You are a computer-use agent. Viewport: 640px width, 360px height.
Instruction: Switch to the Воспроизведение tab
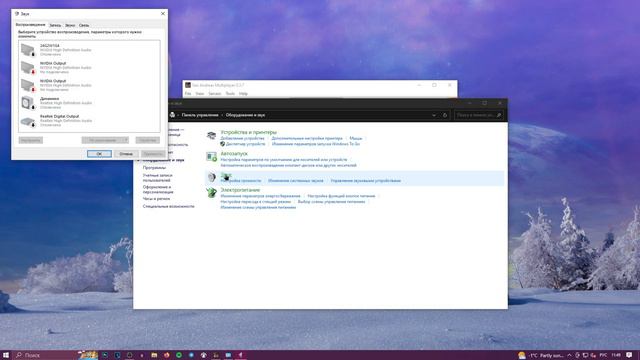point(31,25)
